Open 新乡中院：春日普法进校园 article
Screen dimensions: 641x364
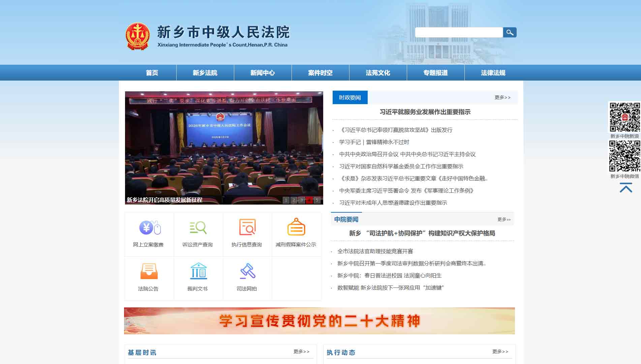tap(389, 276)
